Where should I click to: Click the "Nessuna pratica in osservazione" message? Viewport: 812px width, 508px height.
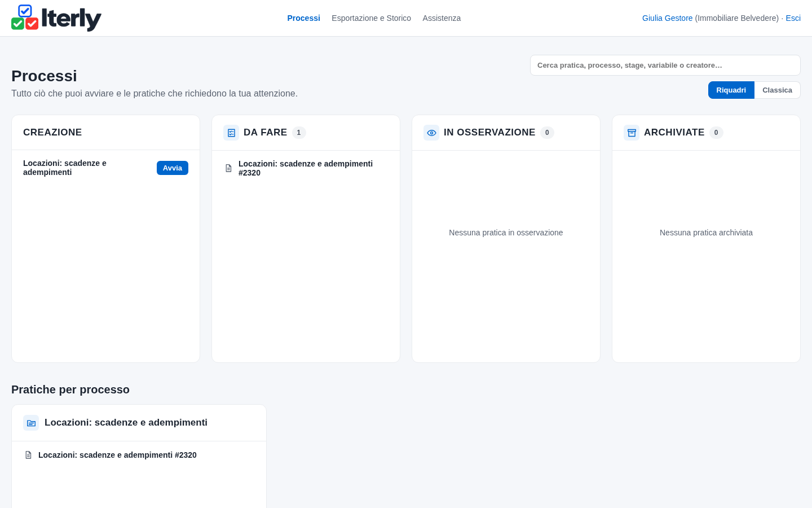click(506, 233)
